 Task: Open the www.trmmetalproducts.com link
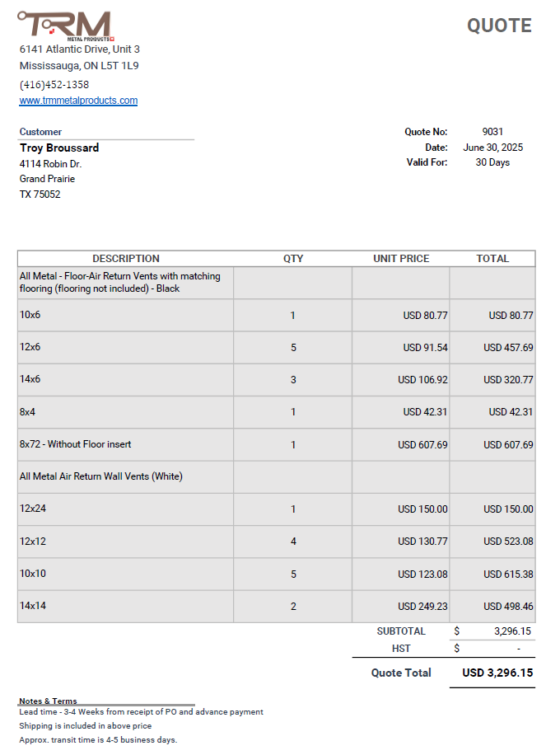(78, 101)
